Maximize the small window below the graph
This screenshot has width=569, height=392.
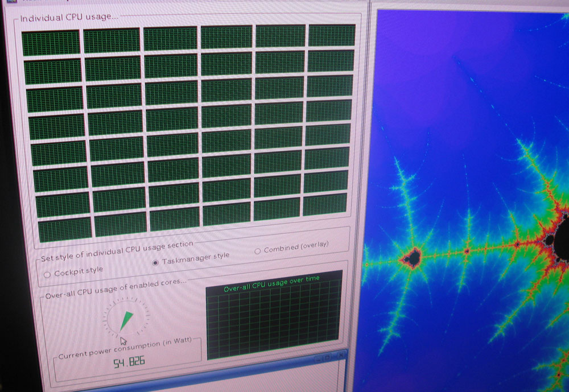pos(328,357)
